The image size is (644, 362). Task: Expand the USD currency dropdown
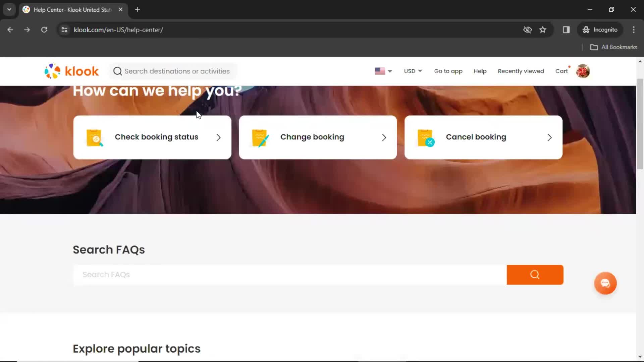pyautogui.click(x=413, y=71)
